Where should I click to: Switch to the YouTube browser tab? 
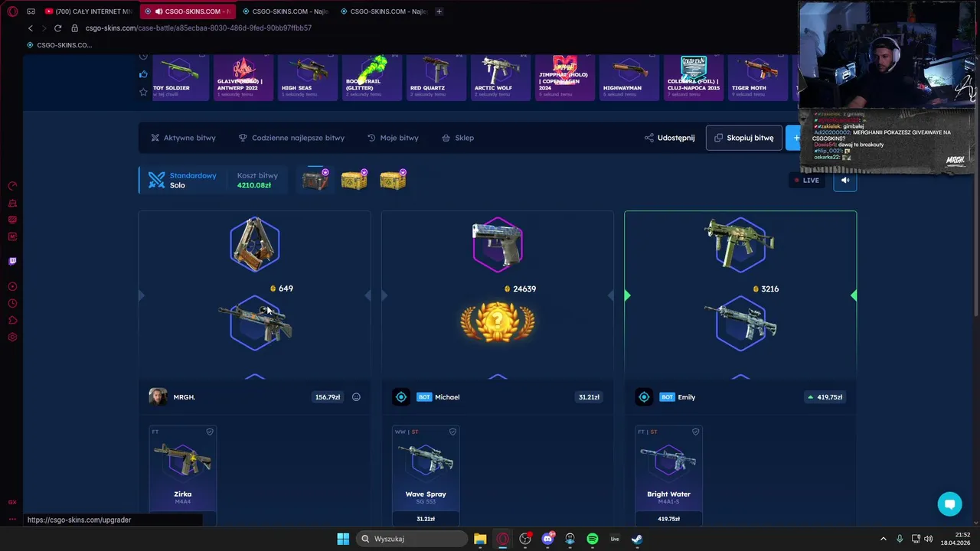click(x=88, y=11)
